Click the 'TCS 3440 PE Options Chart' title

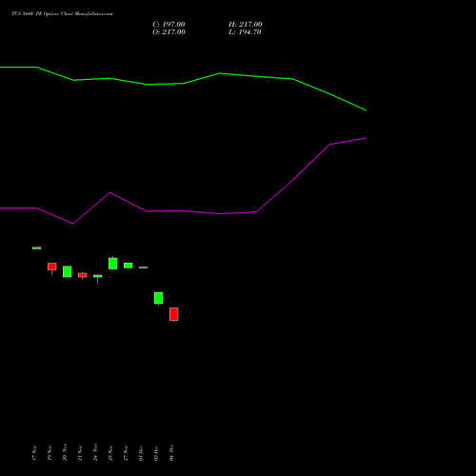coord(62,14)
